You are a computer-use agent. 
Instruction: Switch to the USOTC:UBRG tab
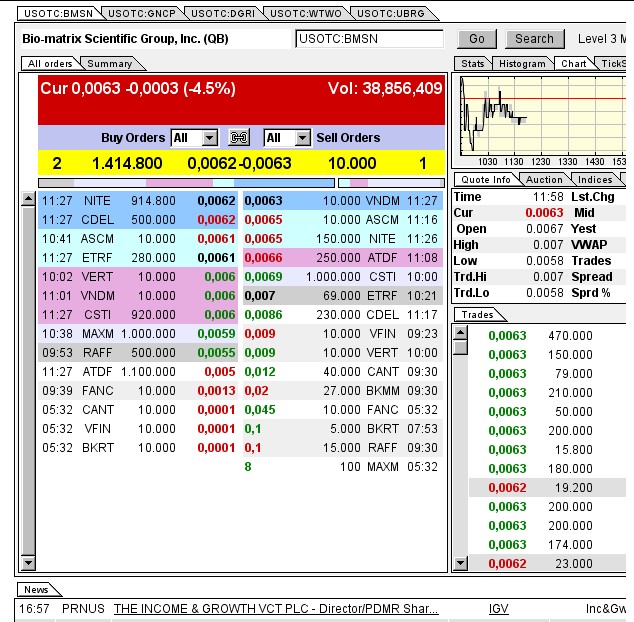391,13
